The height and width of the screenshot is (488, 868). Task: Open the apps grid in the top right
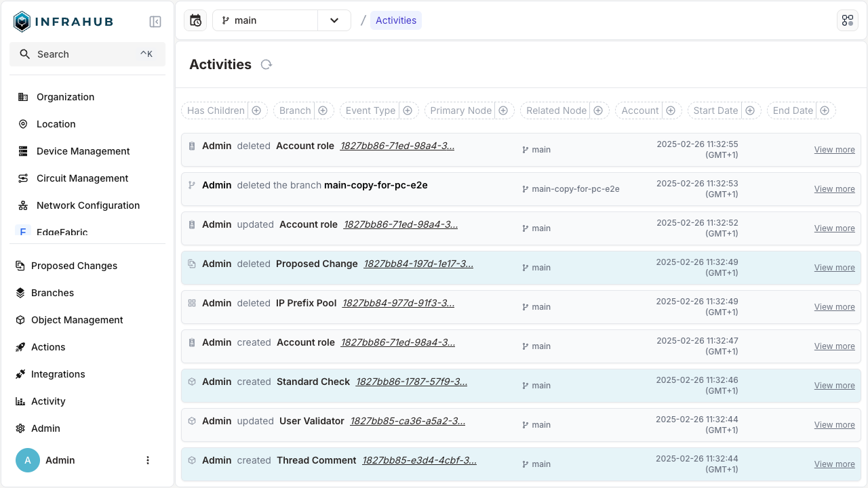(847, 20)
